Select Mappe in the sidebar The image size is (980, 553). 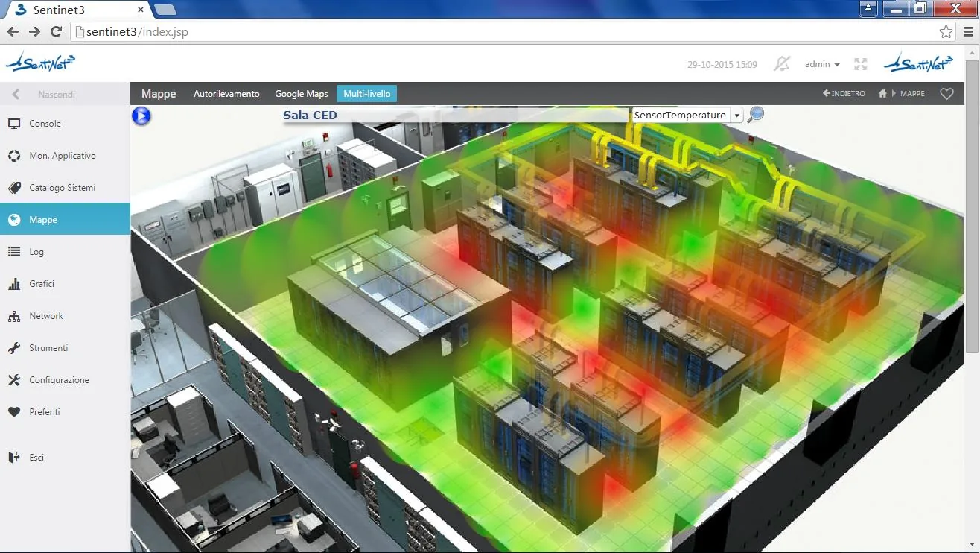click(65, 220)
